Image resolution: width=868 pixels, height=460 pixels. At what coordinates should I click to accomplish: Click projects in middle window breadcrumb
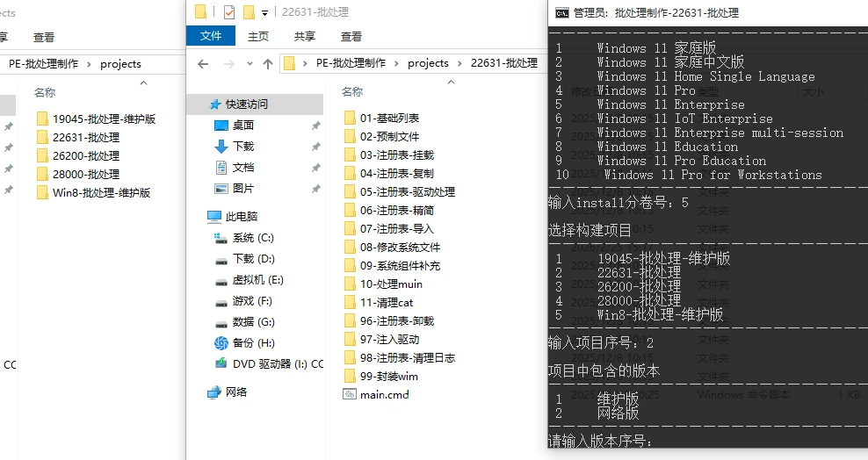pos(428,63)
